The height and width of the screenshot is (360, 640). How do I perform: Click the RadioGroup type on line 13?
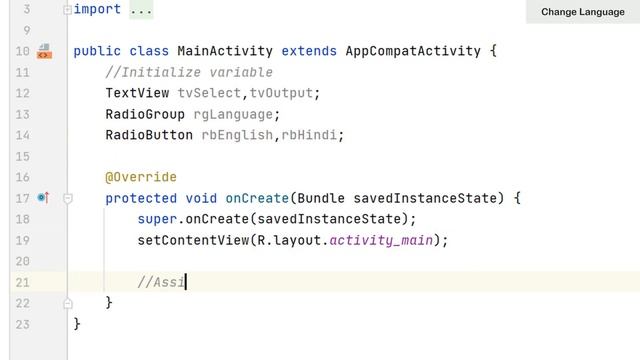click(145, 114)
